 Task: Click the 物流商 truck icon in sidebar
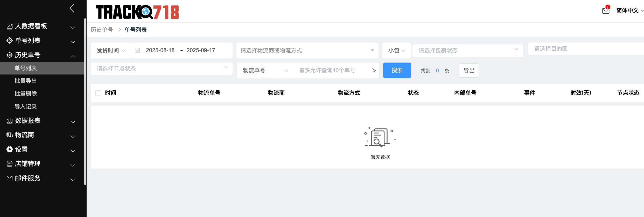point(10,135)
